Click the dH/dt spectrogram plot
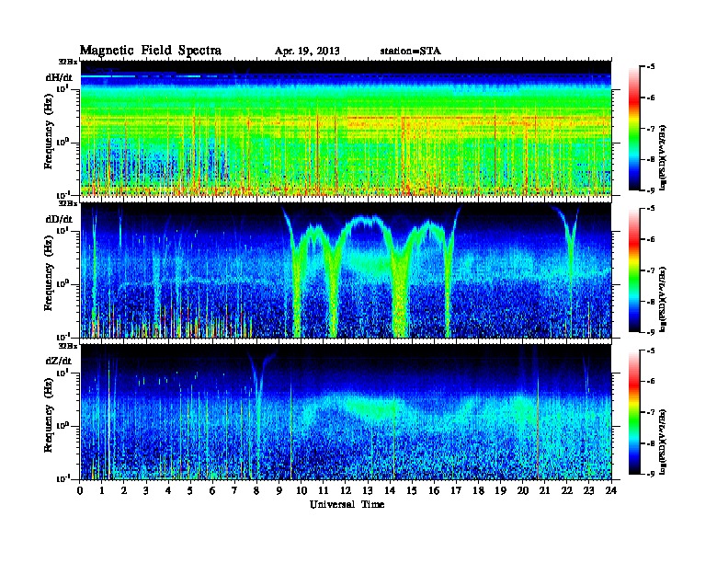The height and width of the screenshot is (563, 728). point(346,128)
